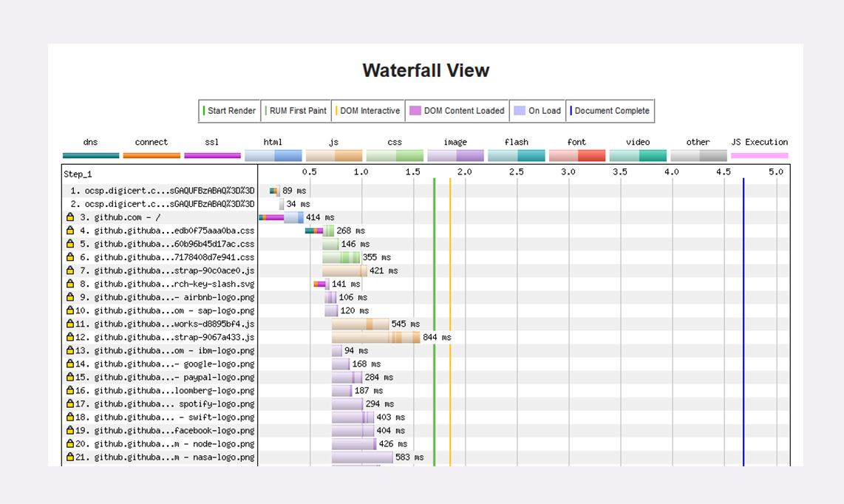Click the lock icon beside github.com request 3

click(x=70, y=217)
